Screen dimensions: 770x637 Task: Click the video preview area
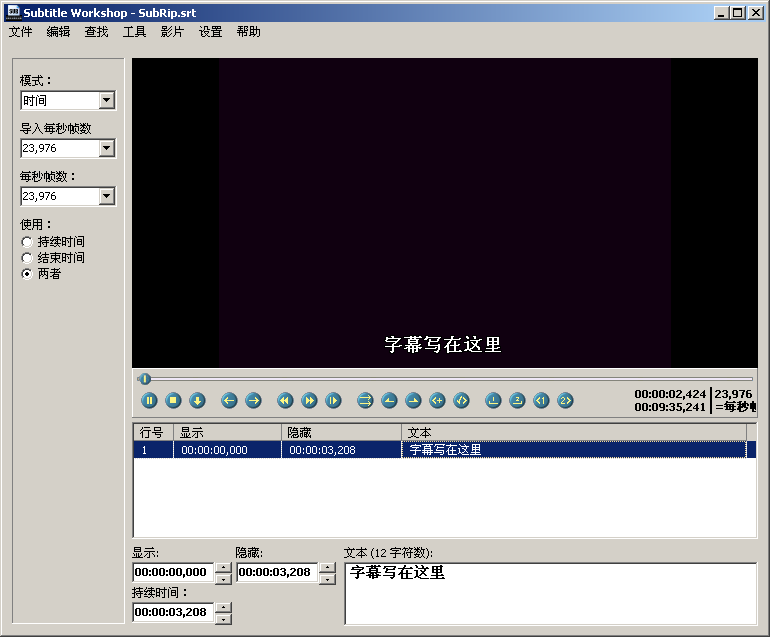tap(444, 213)
